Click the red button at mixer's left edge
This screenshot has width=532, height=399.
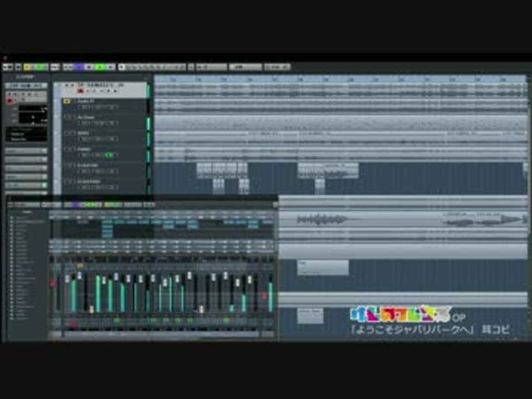click(x=53, y=283)
